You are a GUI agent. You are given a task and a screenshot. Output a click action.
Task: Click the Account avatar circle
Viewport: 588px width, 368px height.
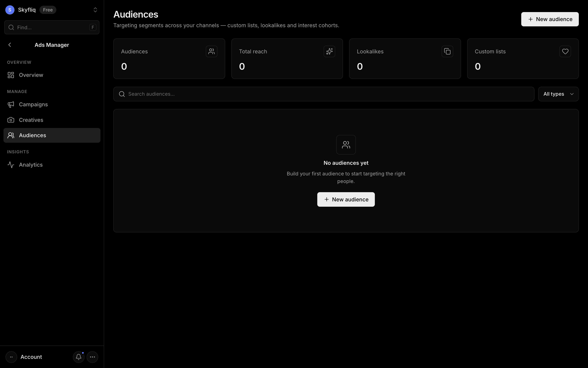[x=11, y=357]
